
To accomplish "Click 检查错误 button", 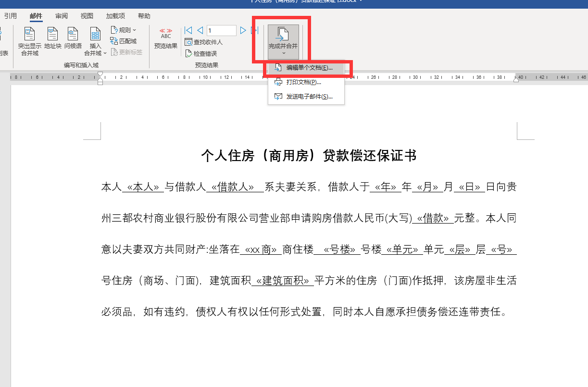I will pos(201,53).
